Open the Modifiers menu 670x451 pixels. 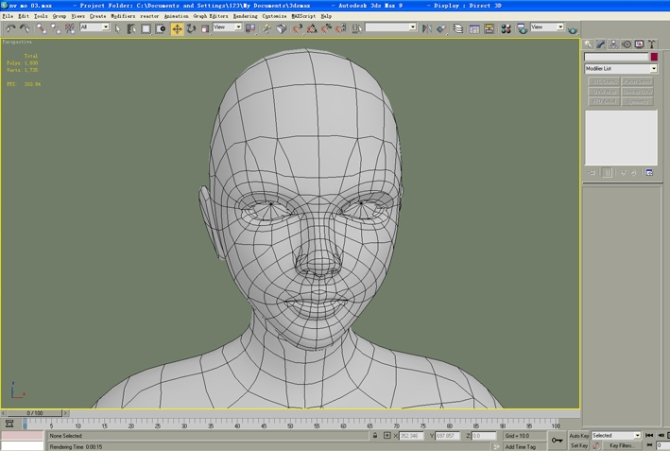[x=123, y=16]
